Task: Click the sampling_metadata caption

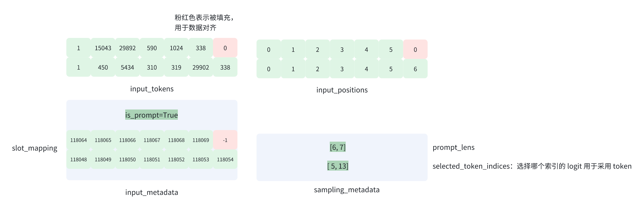Action: point(346,190)
